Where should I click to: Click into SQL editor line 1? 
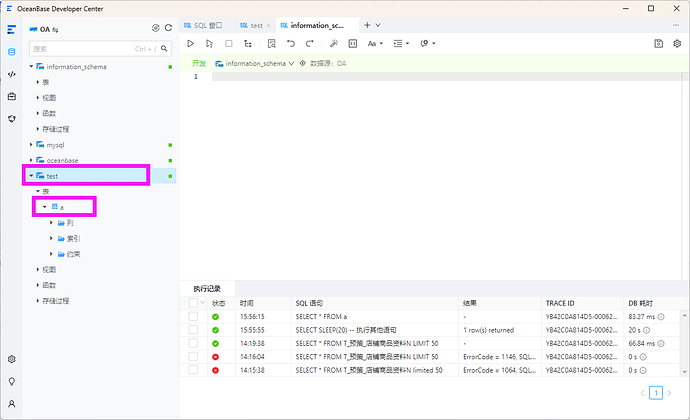(x=447, y=77)
